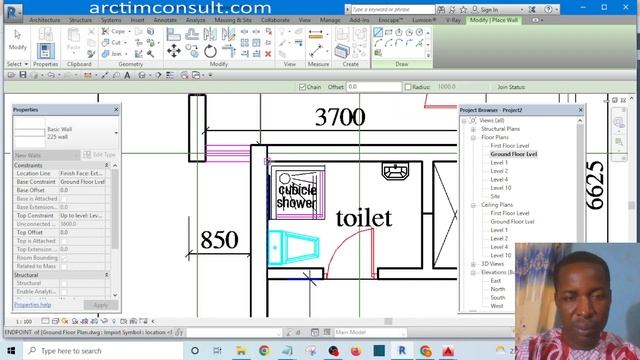This screenshot has width=640, height=360.
Task: Open the New Walls filter dropdown
Action: 47,155
